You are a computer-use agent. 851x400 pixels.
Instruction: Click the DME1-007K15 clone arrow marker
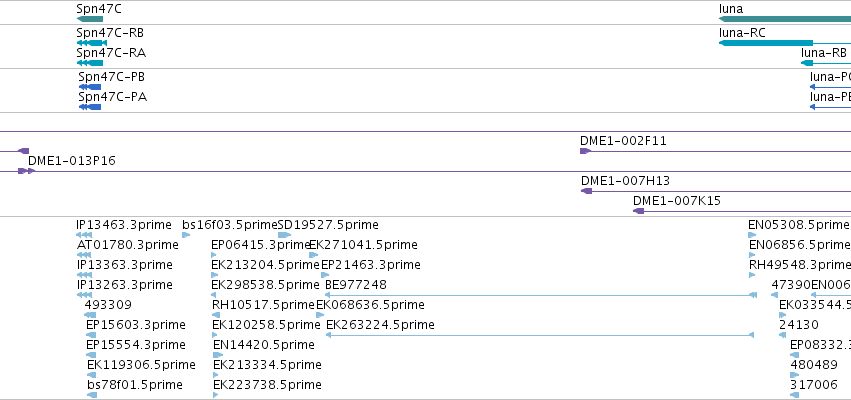(639, 211)
